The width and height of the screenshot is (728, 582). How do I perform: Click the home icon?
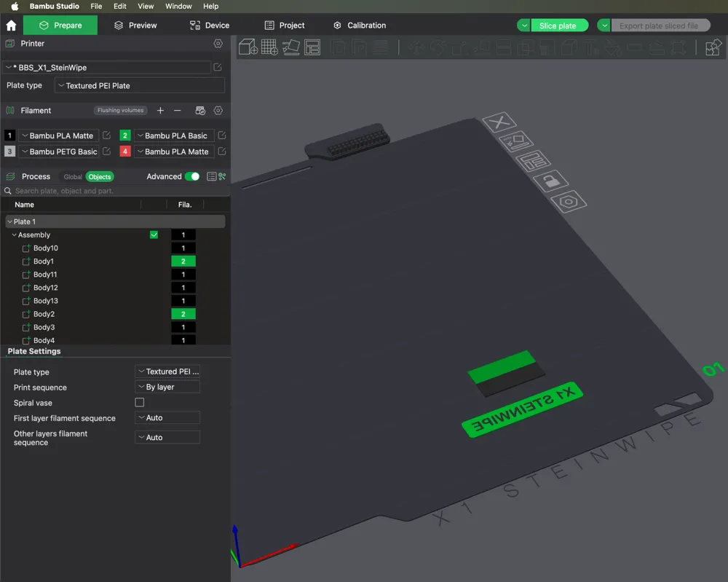pyautogui.click(x=11, y=25)
